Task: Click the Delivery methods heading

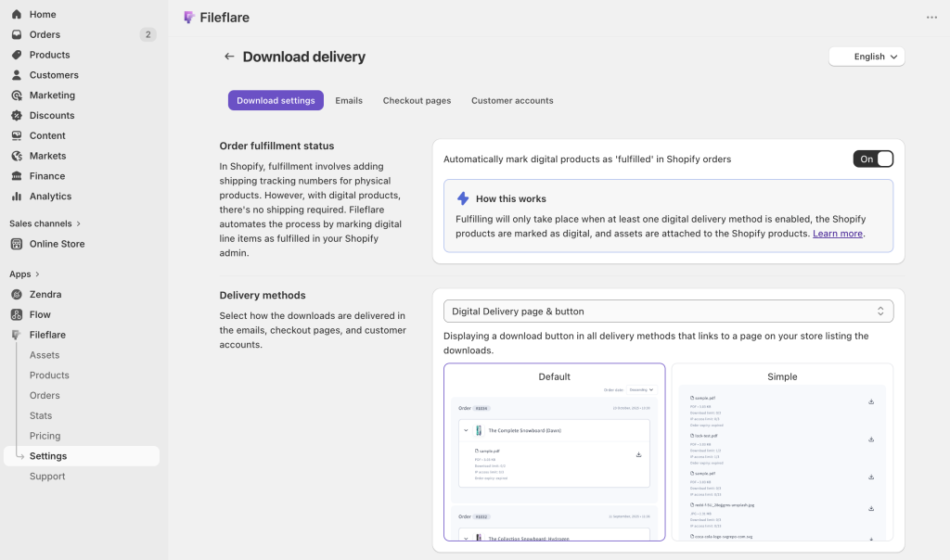Action: [263, 296]
